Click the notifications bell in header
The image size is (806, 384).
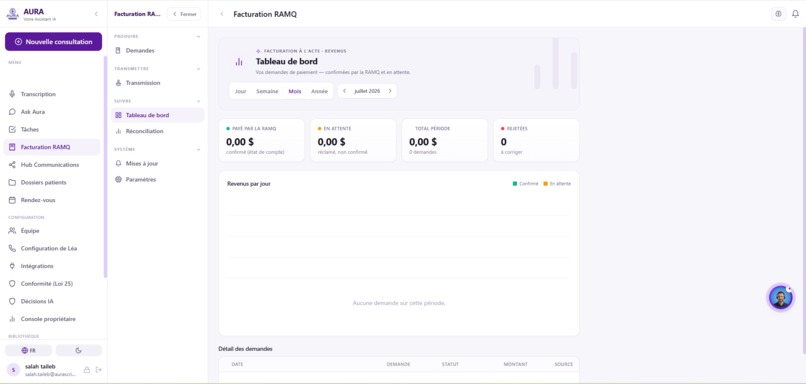click(795, 14)
